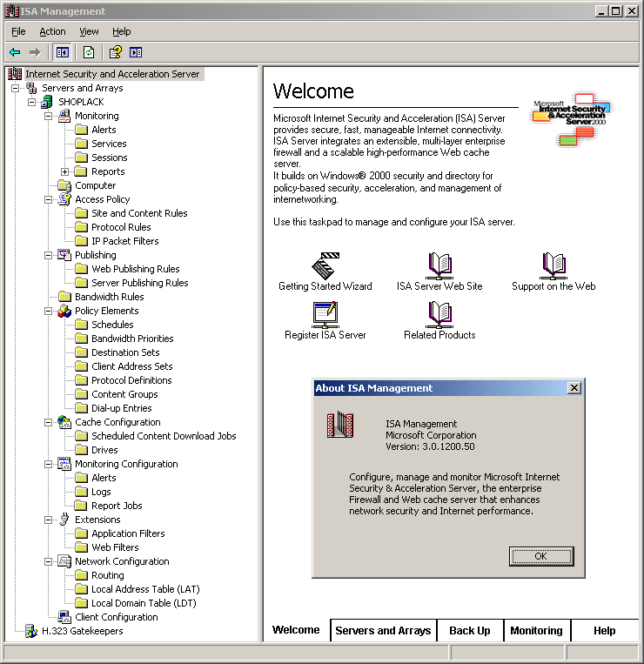Select Protocol Rules in tree

121,227
